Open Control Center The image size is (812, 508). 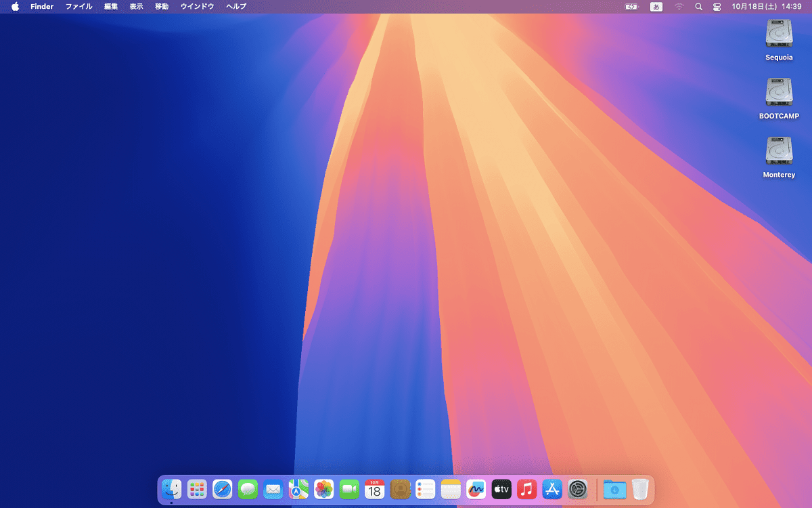click(x=717, y=6)
